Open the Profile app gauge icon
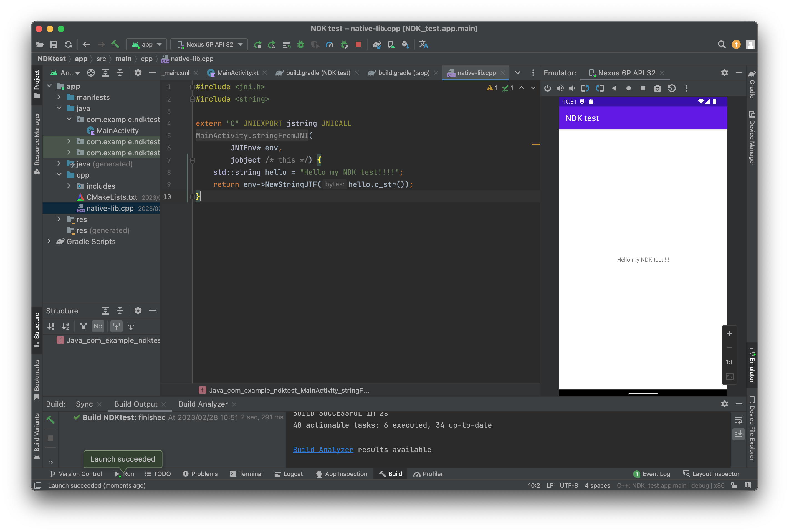The width and height of the screenshot is (789, 532). pyautogui.click(x=330, y=44)
